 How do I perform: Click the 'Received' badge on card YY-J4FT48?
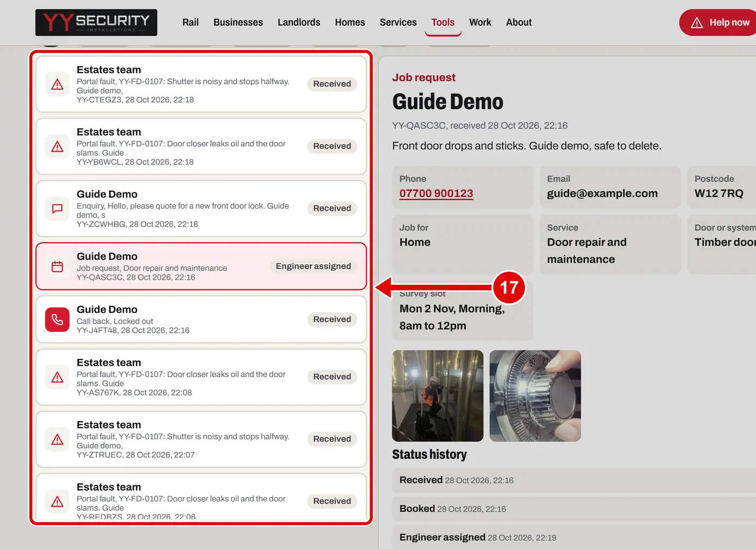pos(332,319)
